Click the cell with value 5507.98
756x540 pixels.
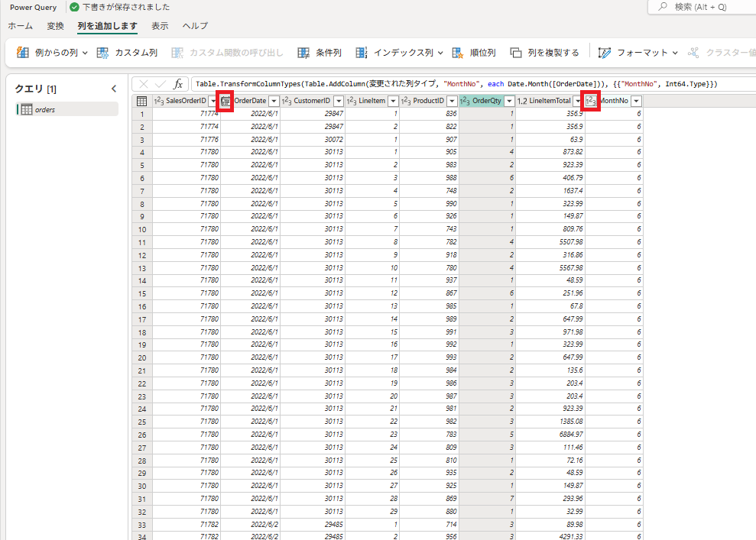coord(550,242)
